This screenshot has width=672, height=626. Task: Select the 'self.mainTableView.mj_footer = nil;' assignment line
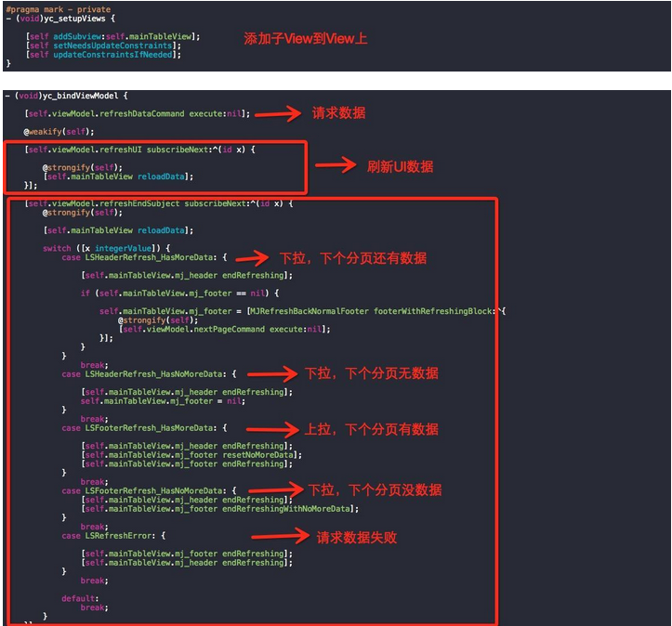(163, 401)
